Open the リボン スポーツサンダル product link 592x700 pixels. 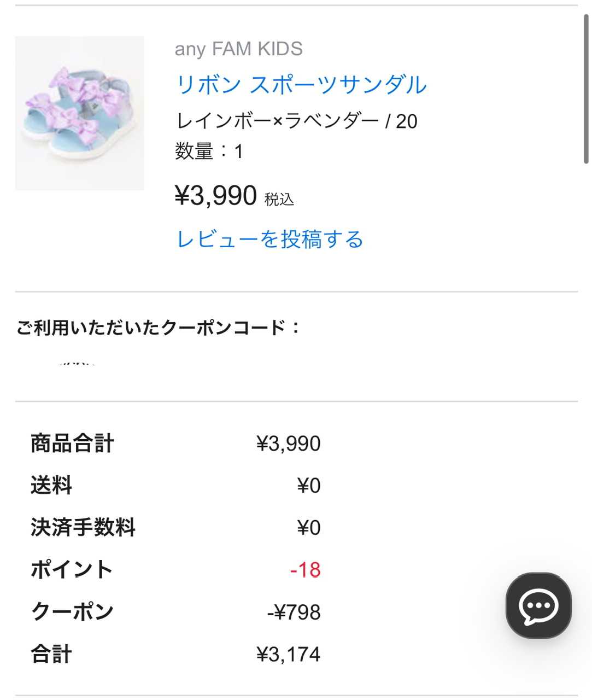click(x=301, y=85)
